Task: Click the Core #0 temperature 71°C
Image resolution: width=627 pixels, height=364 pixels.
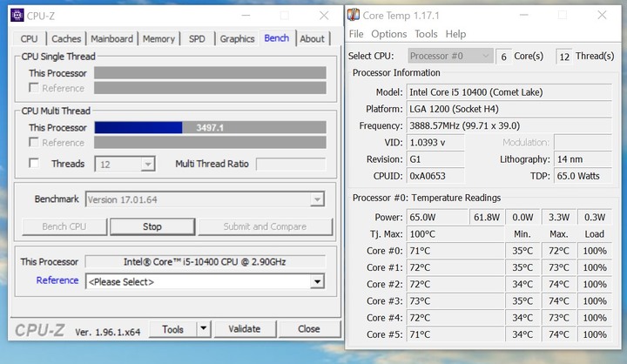Action: pos(455,251)
